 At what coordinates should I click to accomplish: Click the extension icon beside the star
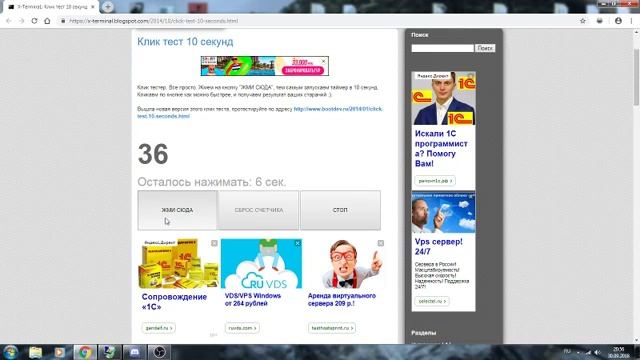tap(600, 21)
